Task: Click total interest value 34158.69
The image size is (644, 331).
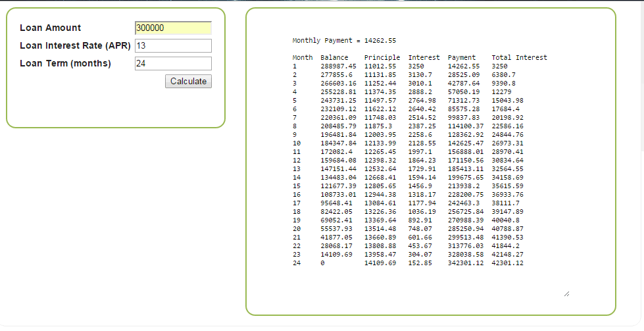Action: pyautogui.click(x=508, y=178)
